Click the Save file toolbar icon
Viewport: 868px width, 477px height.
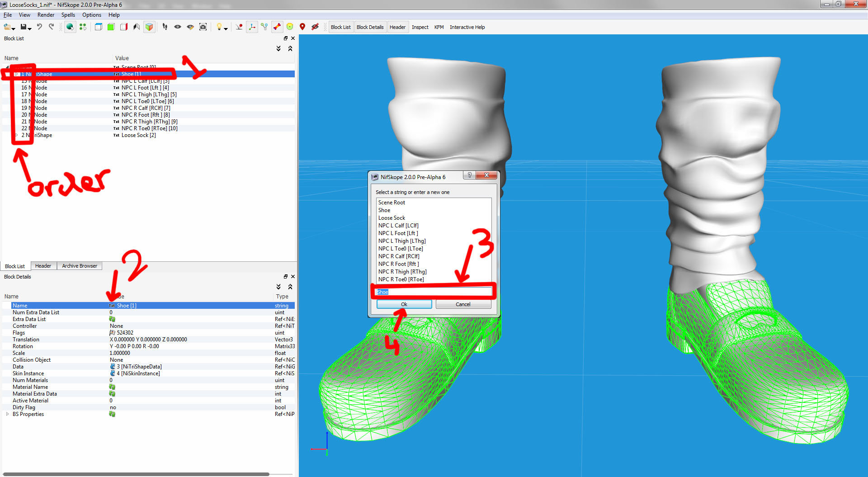pyautogui.click(x=24, y=27)
